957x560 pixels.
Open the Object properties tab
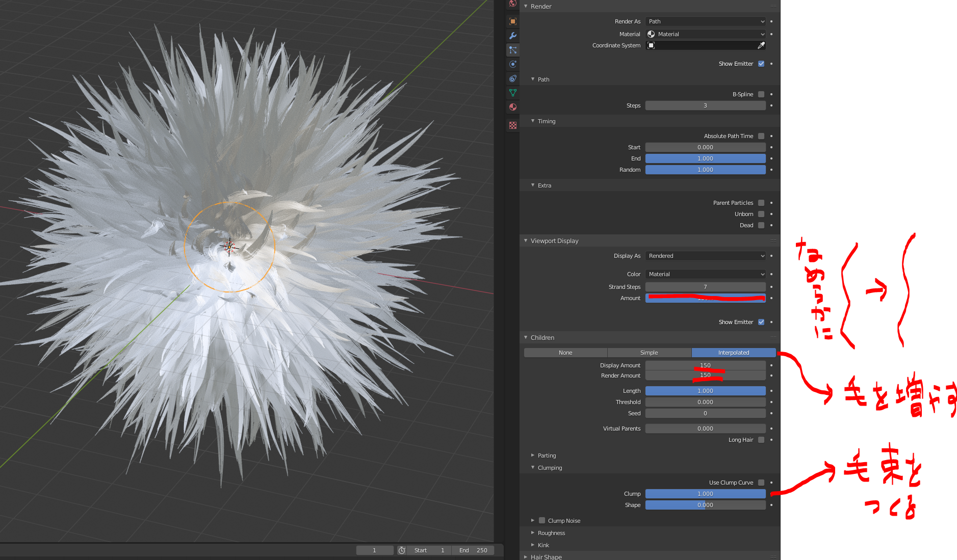point(513,21)
